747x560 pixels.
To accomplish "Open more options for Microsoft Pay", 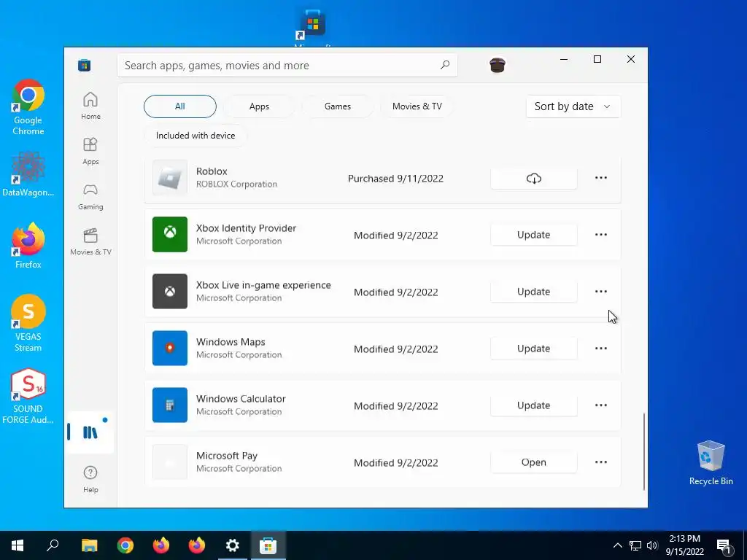I will [601, 462].
